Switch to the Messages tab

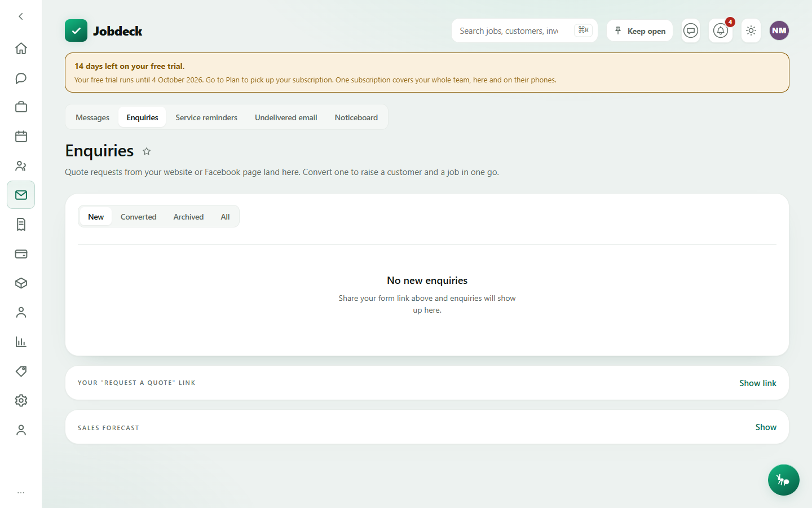coord(92,117)
